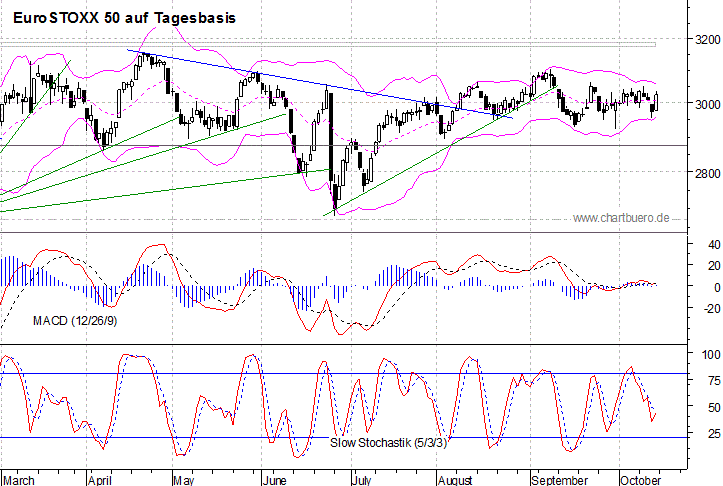The width and height of the screenshot is (723, 486).
Task: Click the MACD axis value 20
Action: (x=714, y=266)
